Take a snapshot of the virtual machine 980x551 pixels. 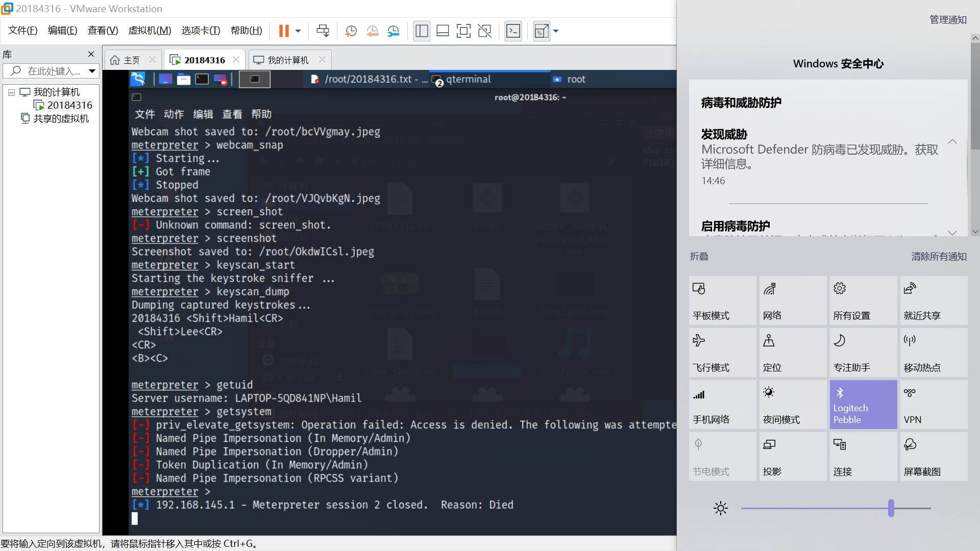pyautogui.click(x=351, y=31)
